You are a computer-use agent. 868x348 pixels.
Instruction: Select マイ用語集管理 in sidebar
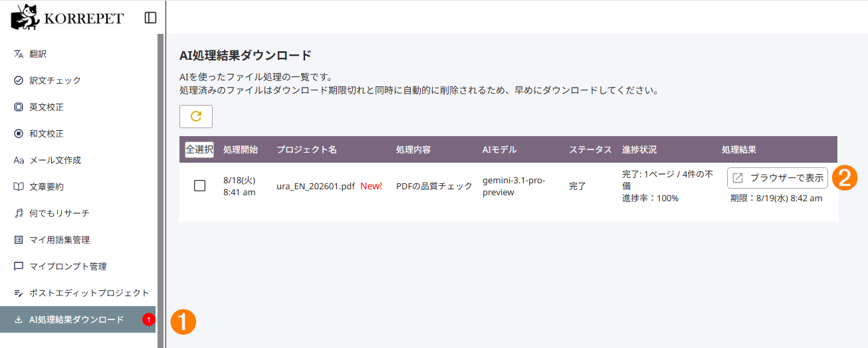tap(78, 240)
